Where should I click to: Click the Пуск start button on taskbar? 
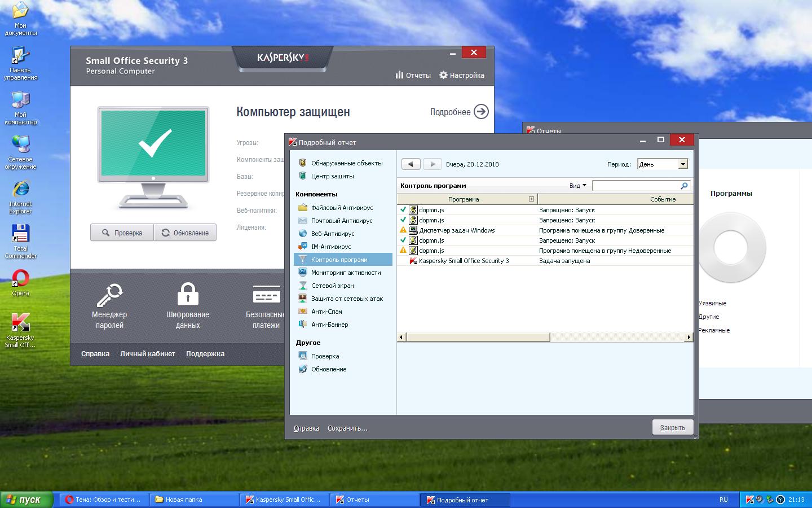pyautogui.click(x=27, y=500)
